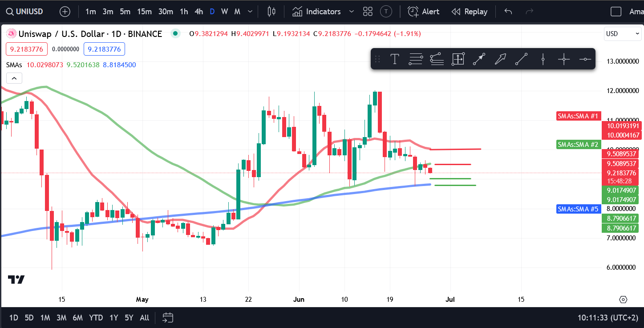The width and height of the screenshot is (644, 328).
Task: Switch to 30m timeframe
Action: point(166,12)
